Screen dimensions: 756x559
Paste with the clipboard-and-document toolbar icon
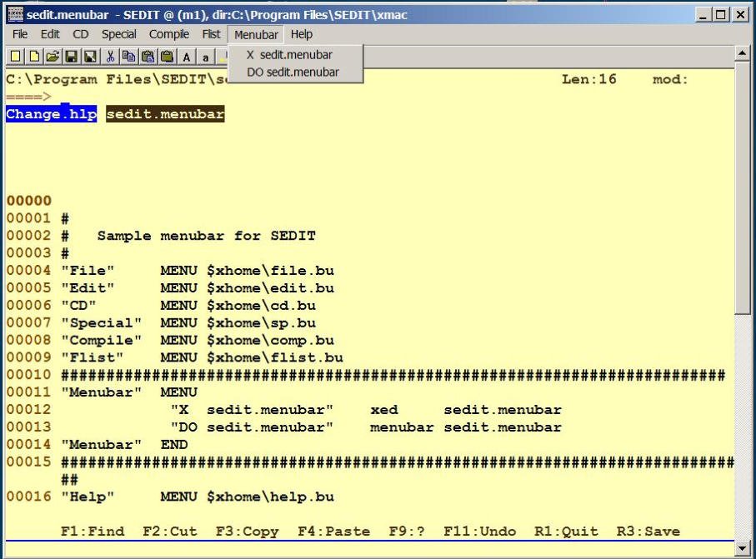pos(148,57)
